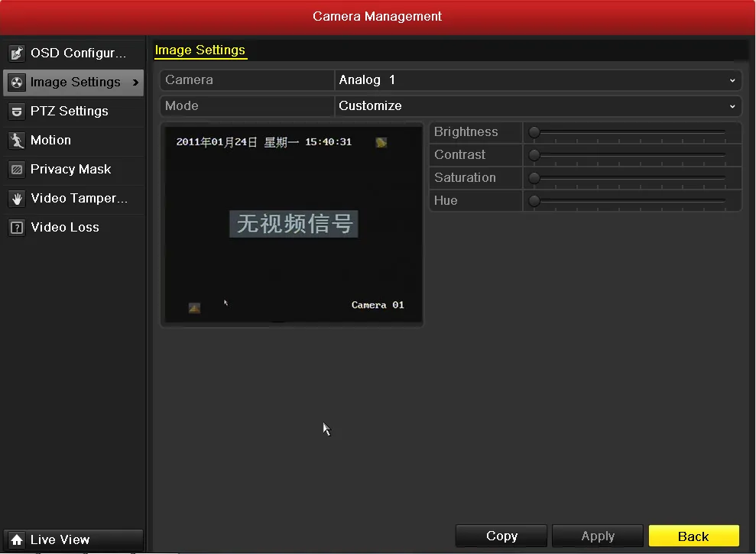Click the Apply button
The image size is (756, 554).
(597, 536)
